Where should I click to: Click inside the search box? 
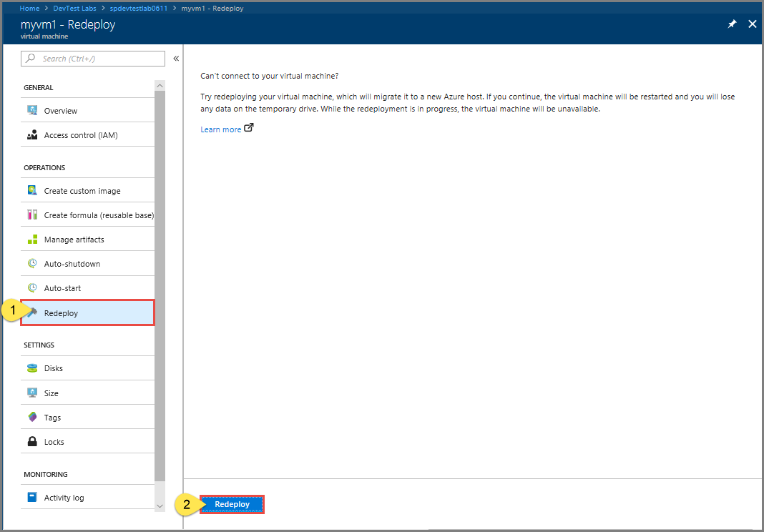(x=92, y=58)
